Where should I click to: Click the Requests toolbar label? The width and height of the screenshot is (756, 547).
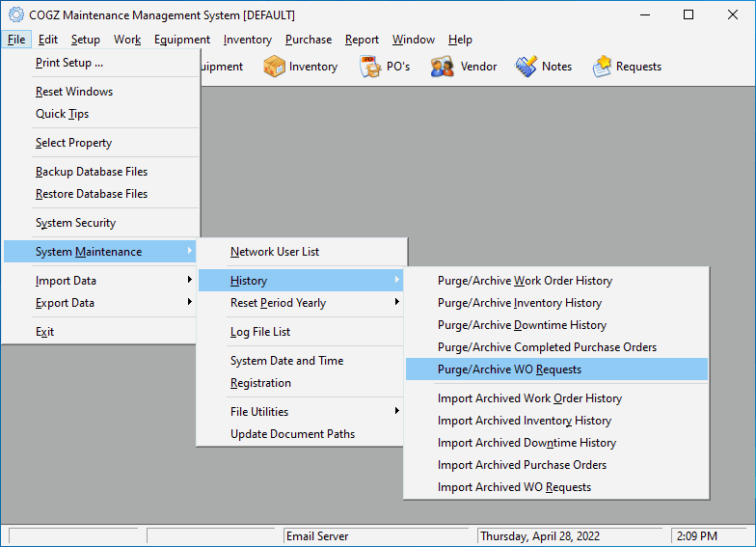pos(638,67)
